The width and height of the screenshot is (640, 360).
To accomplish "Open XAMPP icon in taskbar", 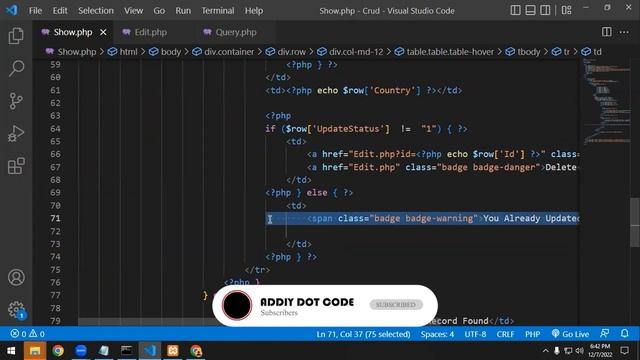I will [173, 351].
